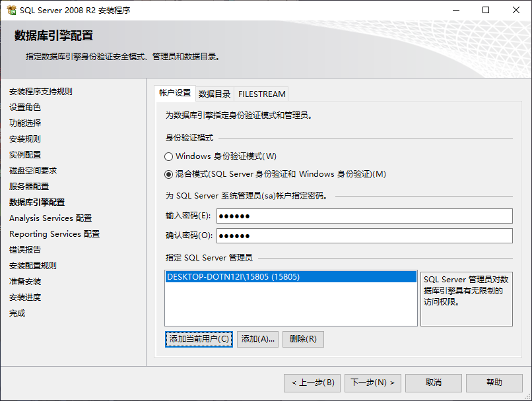Cancel setup with 取消 button
532x401 pixels.
point(434,383)
